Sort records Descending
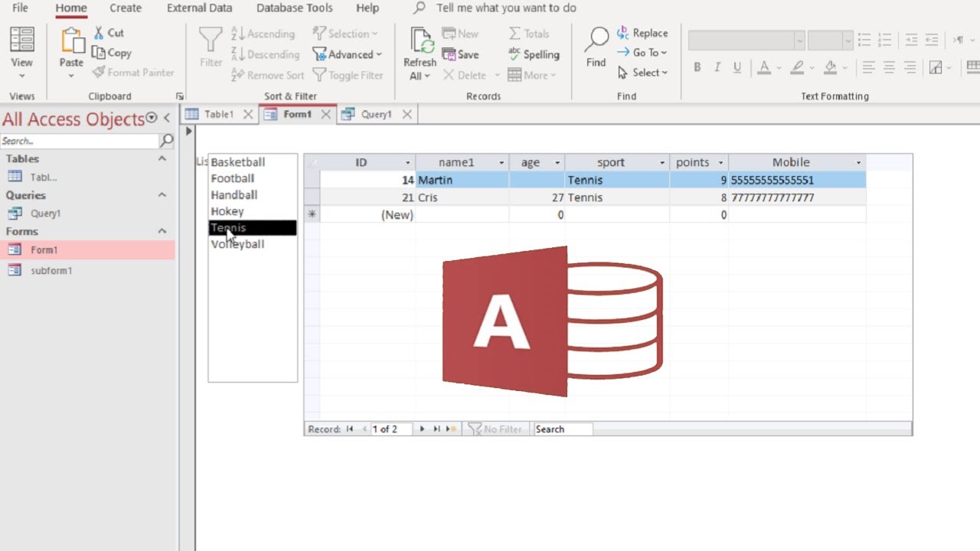Image resolution: width=980 pixels, height=551 pixels. pos(265,54)
